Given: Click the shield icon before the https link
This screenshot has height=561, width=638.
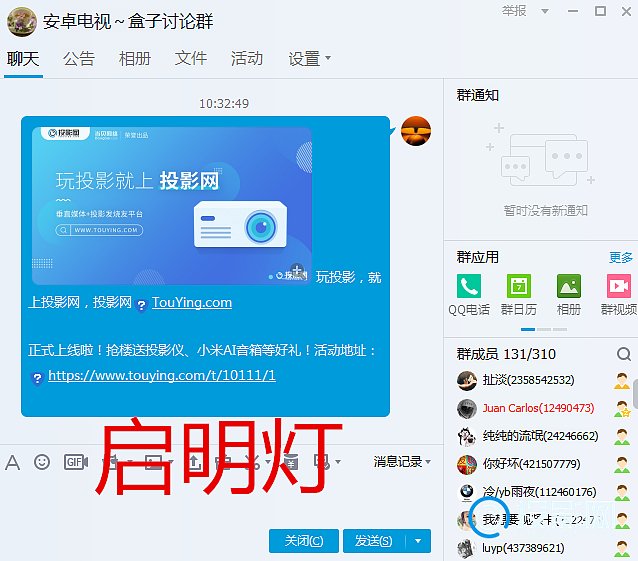Looking at the screenshot, I should pos(37,378).
